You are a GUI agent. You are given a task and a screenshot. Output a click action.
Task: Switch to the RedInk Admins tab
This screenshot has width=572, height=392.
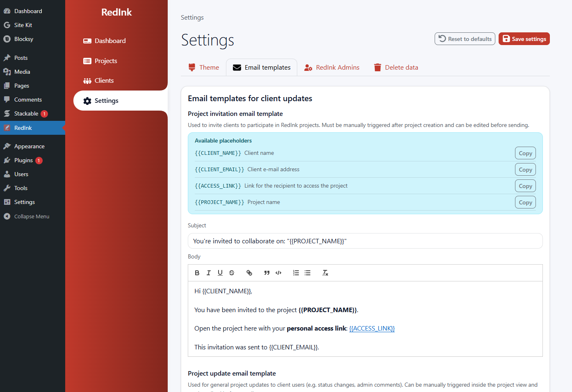click(332, 68)
